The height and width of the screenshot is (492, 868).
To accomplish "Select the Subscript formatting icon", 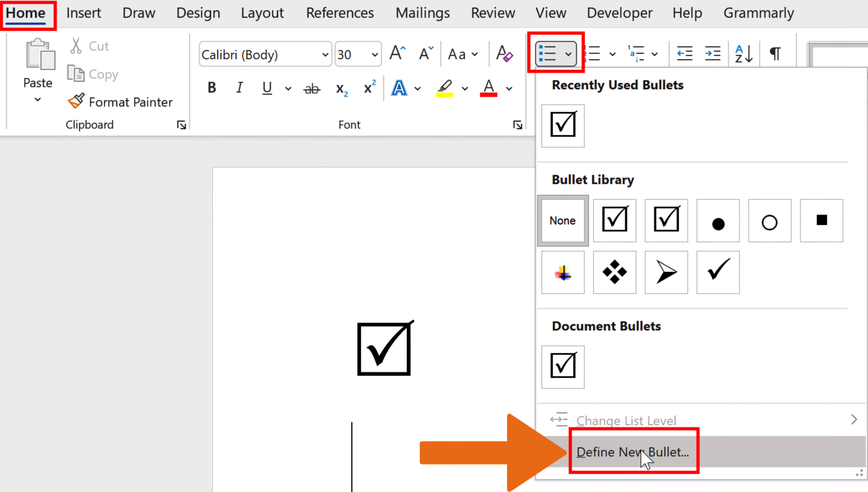I will click(x=341, y=88).
